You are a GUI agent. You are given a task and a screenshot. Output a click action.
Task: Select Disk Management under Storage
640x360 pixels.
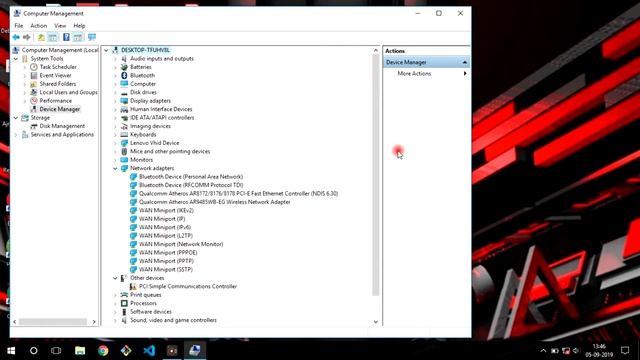pyautogui.click(x=62, y=126)
